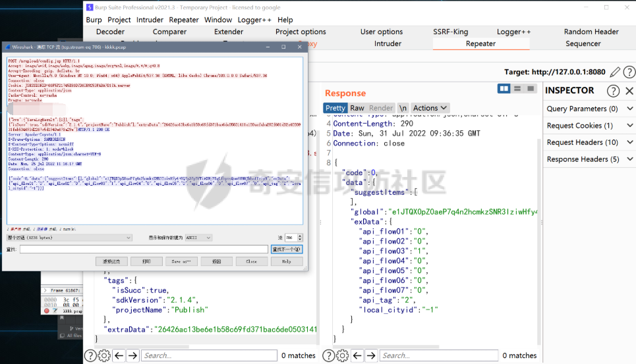
Task: Open the Inspector help question mark
Action: (x=613, y=91)
